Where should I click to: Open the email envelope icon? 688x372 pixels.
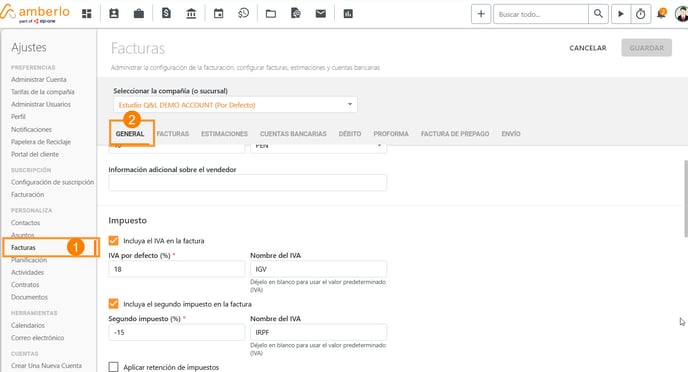coord(321,14)
